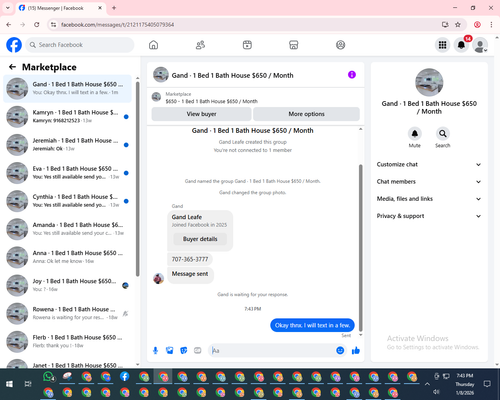This screenshot has height=400, width=500.
Task: Open the tab search dropdown arrow
Action: click(8, 8)
